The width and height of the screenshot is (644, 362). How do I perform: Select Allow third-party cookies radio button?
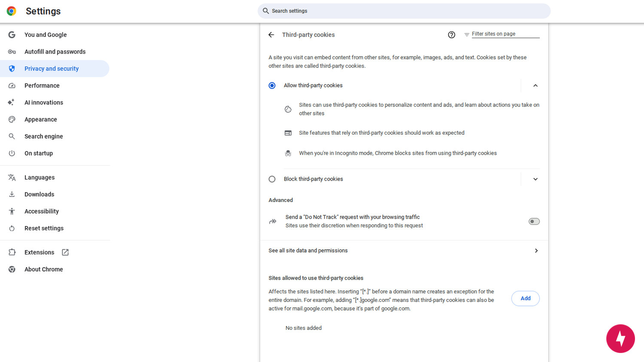(x=272, y=85)
